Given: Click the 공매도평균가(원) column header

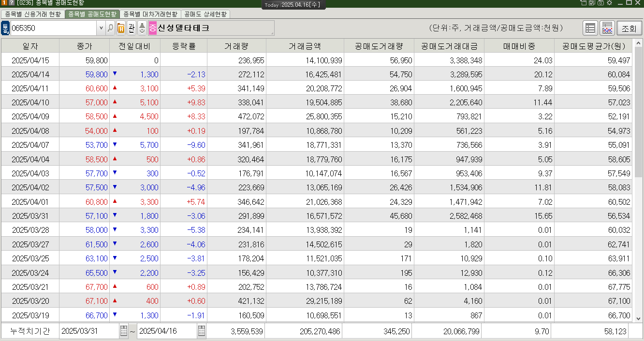Looking at the screenshot, I should [594, 46].
